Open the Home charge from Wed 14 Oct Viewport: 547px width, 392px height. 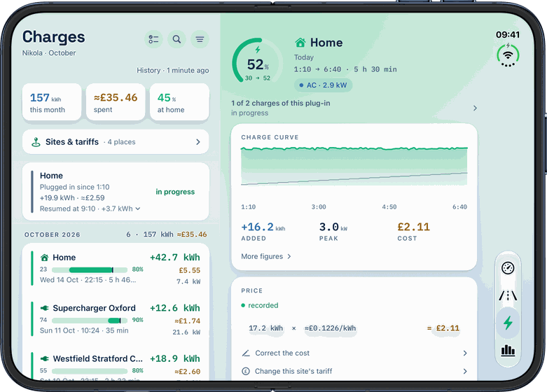pos(116,269)
